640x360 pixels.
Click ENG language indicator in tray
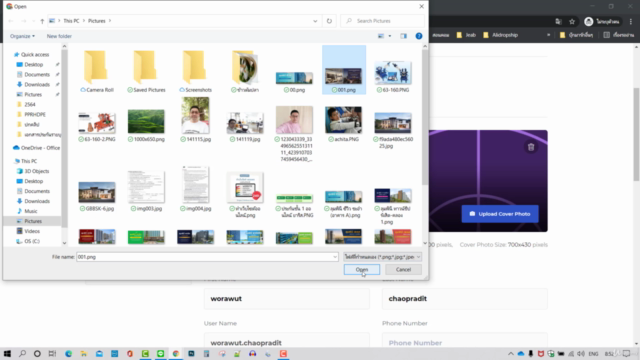click(x=593, y=353)
